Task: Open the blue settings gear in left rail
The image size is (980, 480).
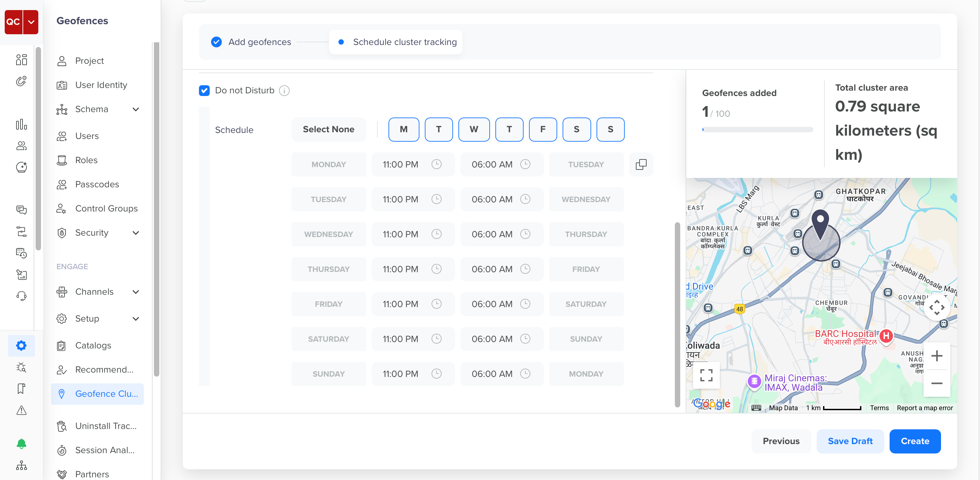Action: [x=21, y=345]
